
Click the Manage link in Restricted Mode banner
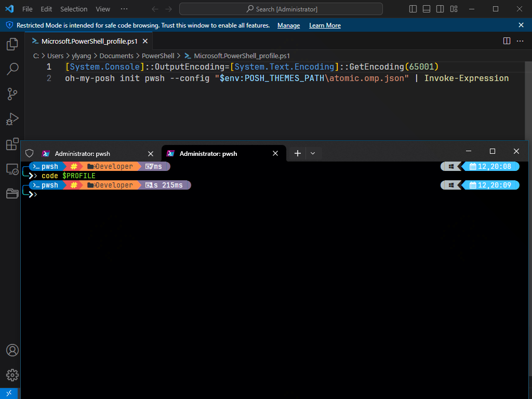(288, 25)
